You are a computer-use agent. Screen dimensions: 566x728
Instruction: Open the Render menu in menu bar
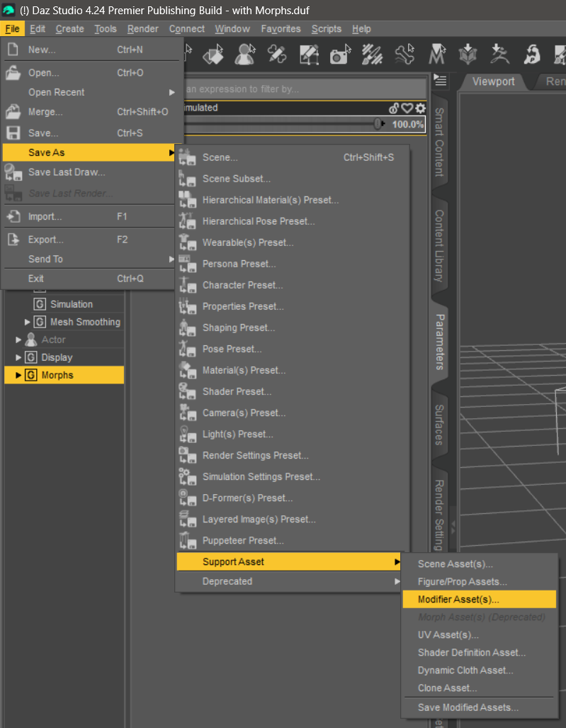(x=142, y=29)
